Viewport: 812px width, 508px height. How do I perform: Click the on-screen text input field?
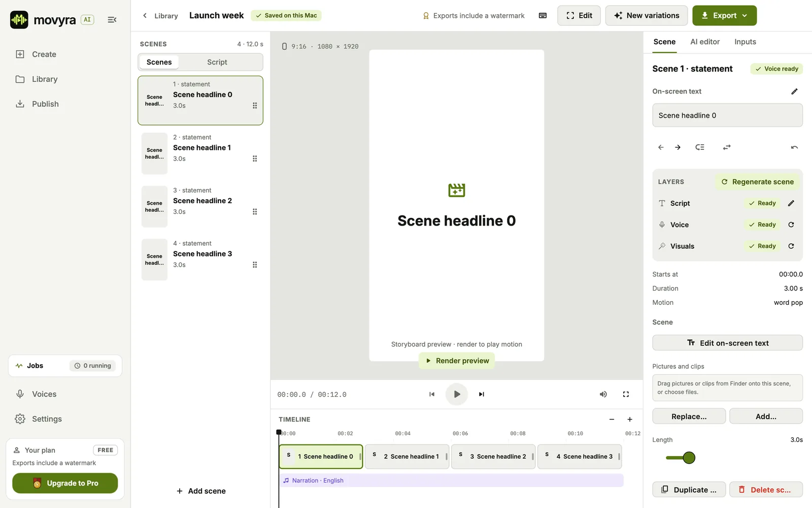(727, 115)
